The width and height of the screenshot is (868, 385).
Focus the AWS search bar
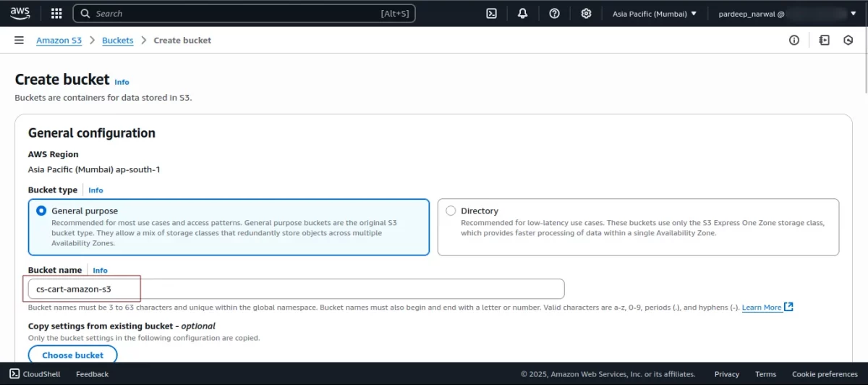point(239,13)
